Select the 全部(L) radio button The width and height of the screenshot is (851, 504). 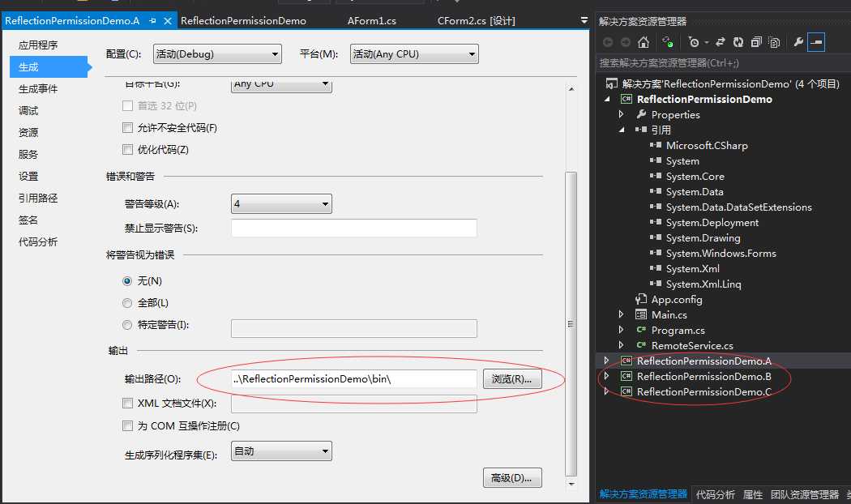pyautogui.click(x=127, y=303)
